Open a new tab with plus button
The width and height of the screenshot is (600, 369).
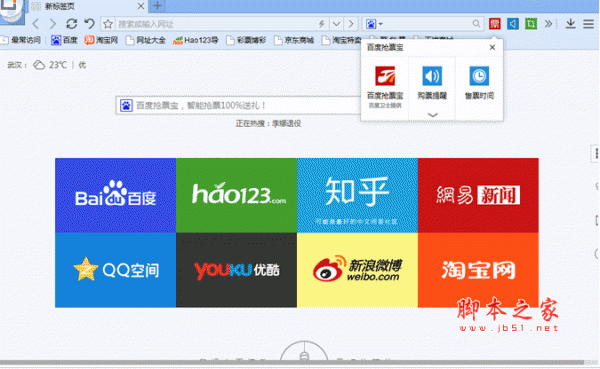[157, 6]
